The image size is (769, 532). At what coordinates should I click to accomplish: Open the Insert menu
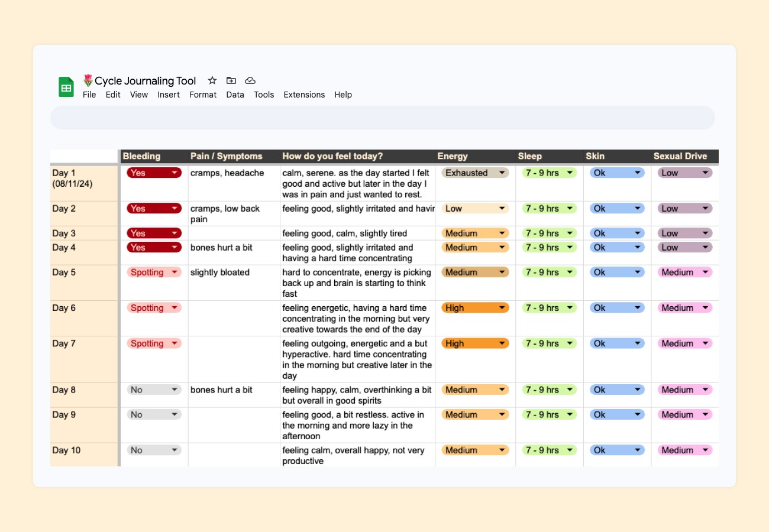coord(169,95)
